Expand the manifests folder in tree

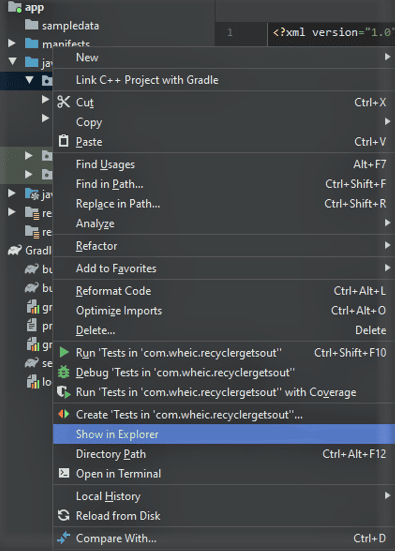[12, 43]
